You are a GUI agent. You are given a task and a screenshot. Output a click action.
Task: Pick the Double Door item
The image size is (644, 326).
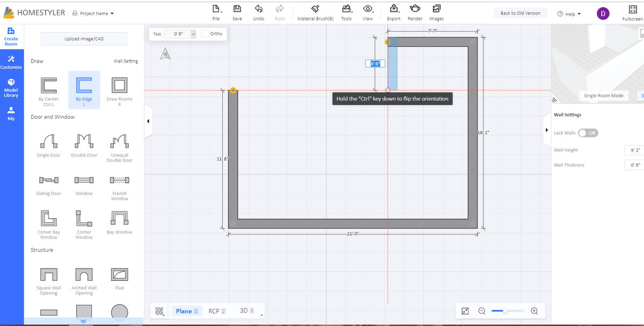(x=84, y=145)
